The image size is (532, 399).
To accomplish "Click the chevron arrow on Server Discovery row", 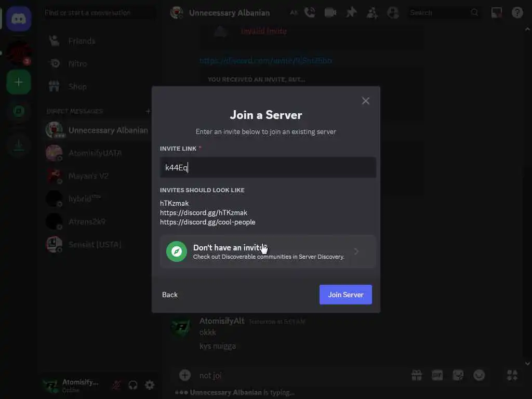I will point(356,251).
